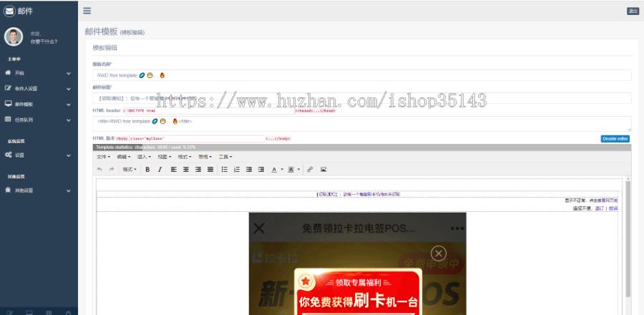The image size is (644, 315).
Task: Click the user avatar photo
Action: 14,37
